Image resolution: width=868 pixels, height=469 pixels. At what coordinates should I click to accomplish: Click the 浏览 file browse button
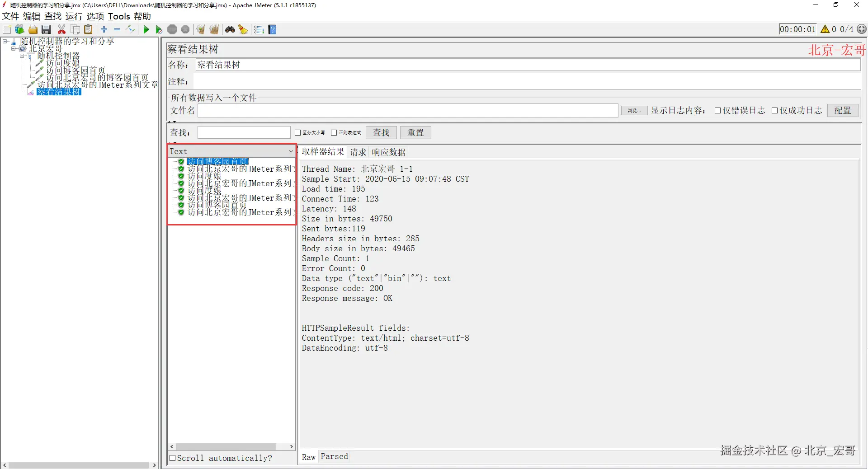coord(634,110)
